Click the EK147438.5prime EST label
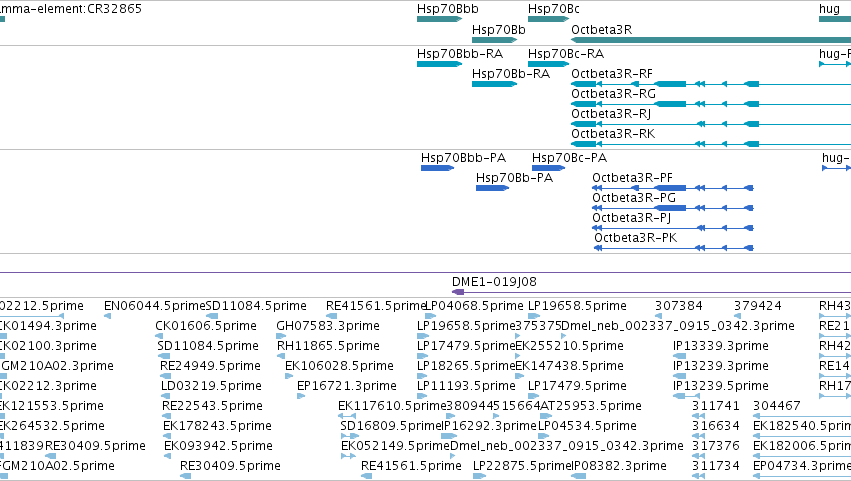This screenshot has height=481, width=851. pos(569,366)
